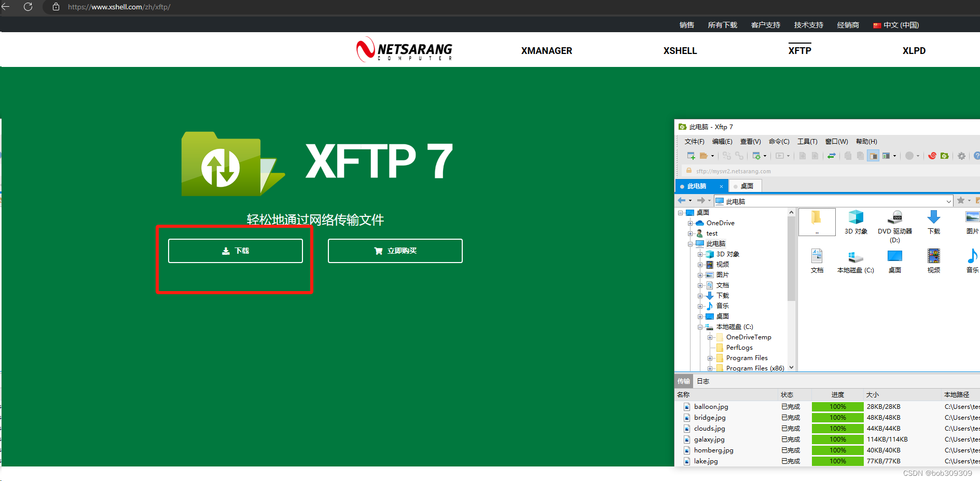The image size is (980, 481).
Task: Switch to the 桌面 session tab
Action: point(746,186)
